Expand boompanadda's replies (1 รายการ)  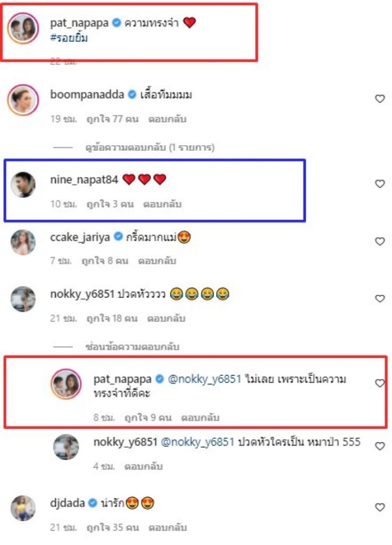point(149,147)
